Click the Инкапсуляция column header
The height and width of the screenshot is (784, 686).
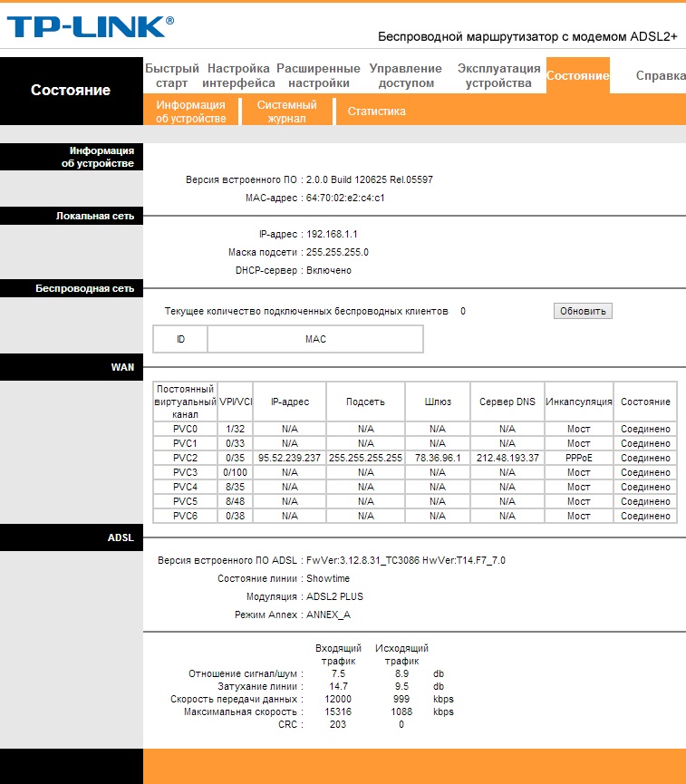pos(578,402)
